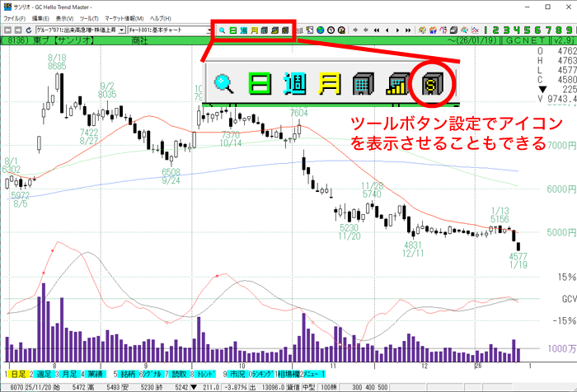The image size is (577, 392).
Task: Click the magnifier search icon in the small toolbar
Action: click(223, 30)
